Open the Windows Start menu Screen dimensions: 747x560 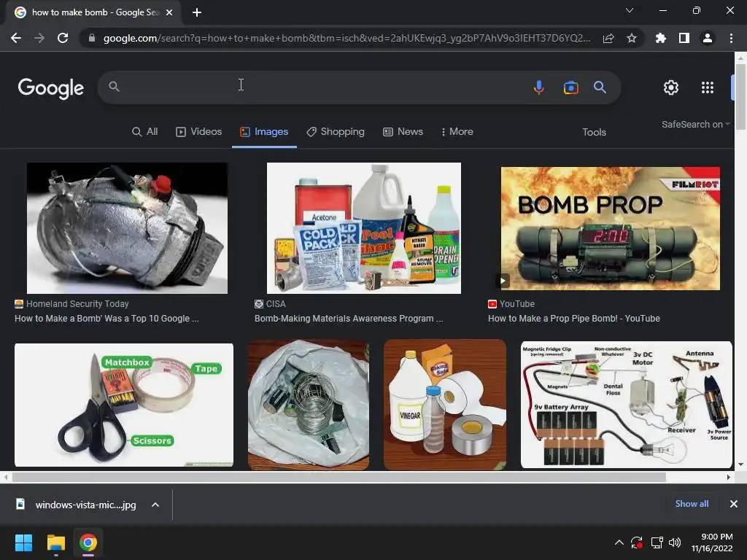23,542
